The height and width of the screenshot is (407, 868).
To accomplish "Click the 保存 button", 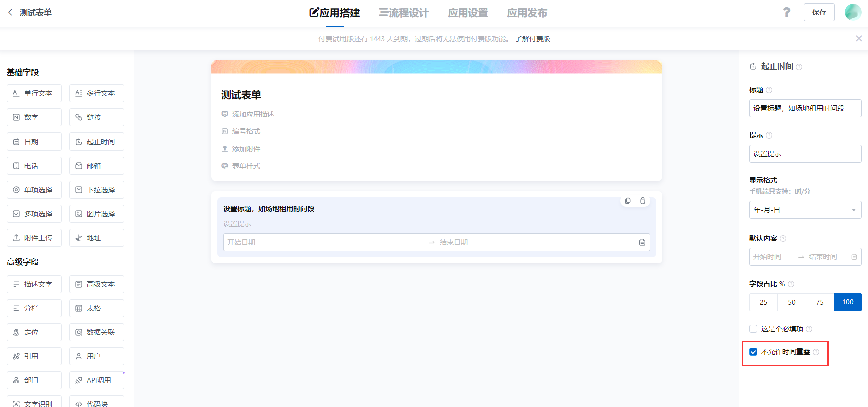I will pos(819,12).
